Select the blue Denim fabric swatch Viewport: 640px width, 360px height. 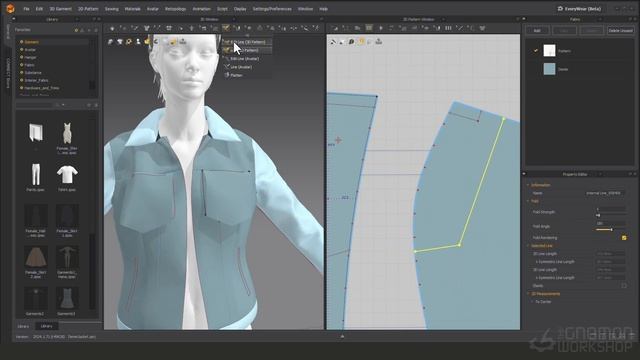click(549, 69)
